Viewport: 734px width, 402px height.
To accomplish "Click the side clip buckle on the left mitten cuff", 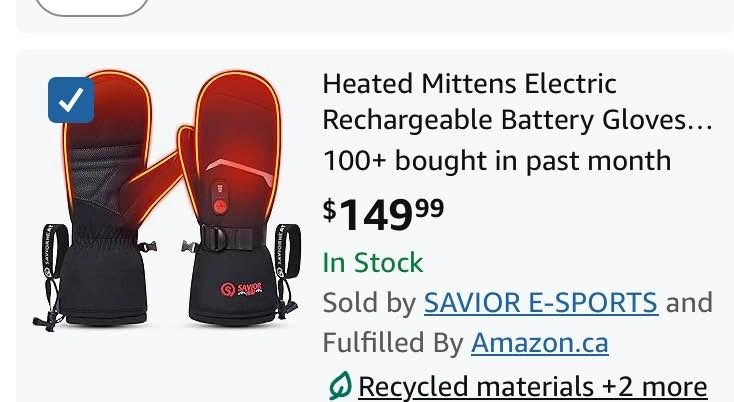I will click(x=147, y=246).
